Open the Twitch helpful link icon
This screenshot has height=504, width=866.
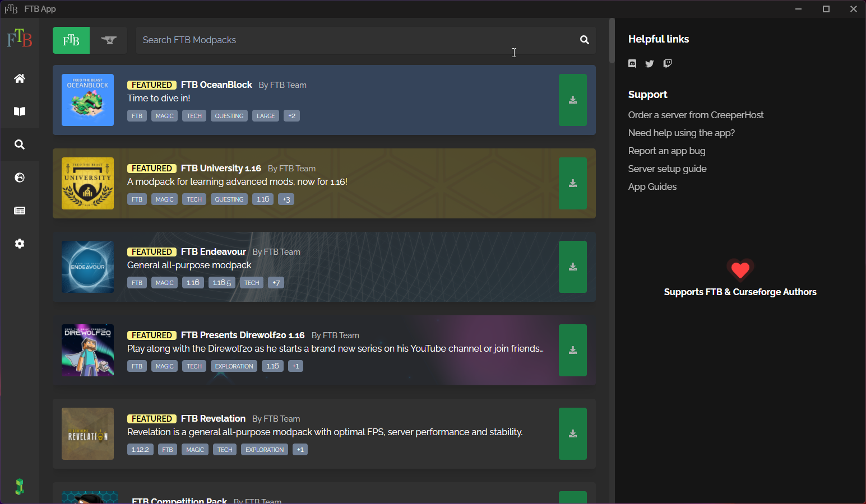[668, 64]
